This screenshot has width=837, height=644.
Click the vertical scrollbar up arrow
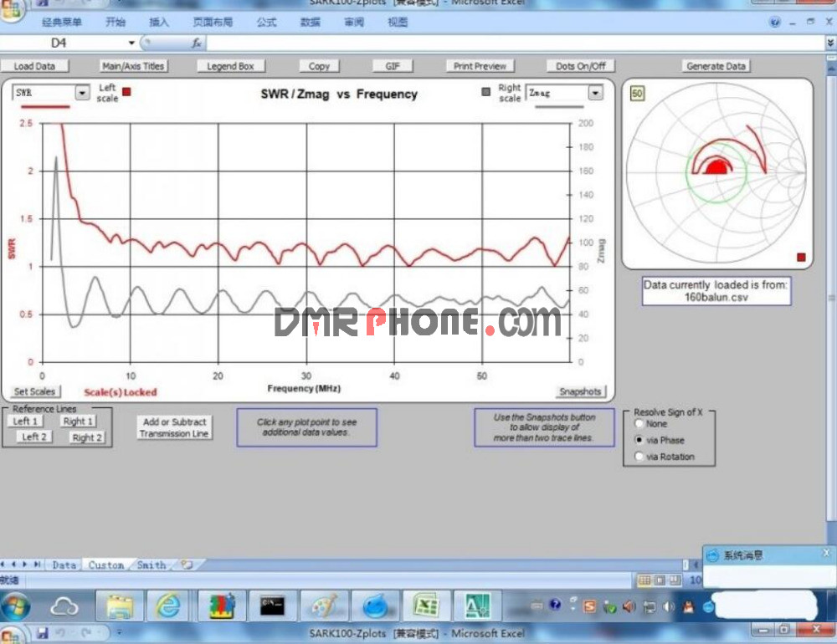click(x=831, y=69)
